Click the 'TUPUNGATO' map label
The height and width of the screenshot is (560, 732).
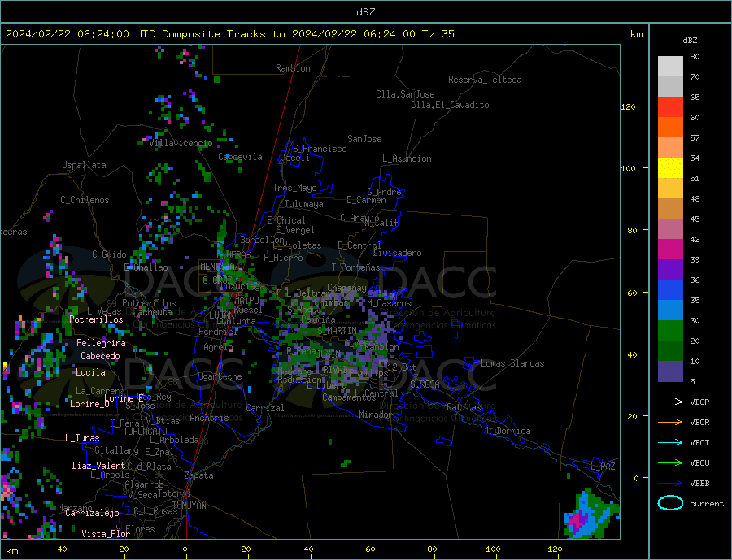(x=146, y=432)
